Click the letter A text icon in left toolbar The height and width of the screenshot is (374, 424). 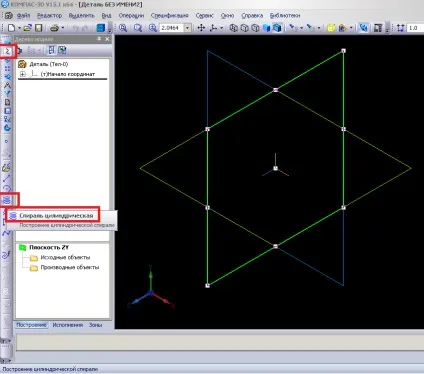point(7,85)
